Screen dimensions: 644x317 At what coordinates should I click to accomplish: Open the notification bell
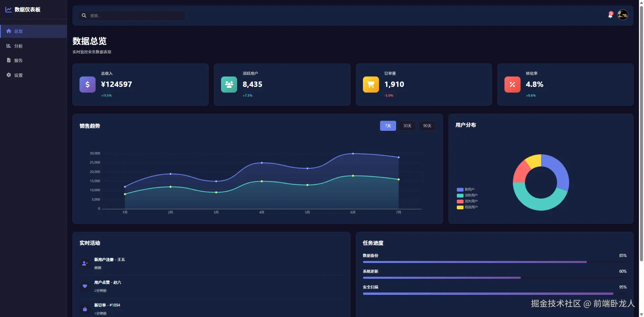610,15
